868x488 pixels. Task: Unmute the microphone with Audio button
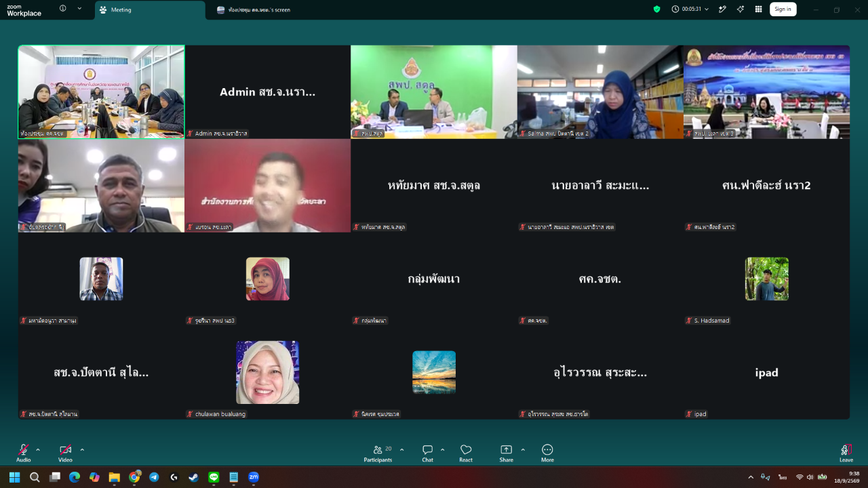pos(24,453)
